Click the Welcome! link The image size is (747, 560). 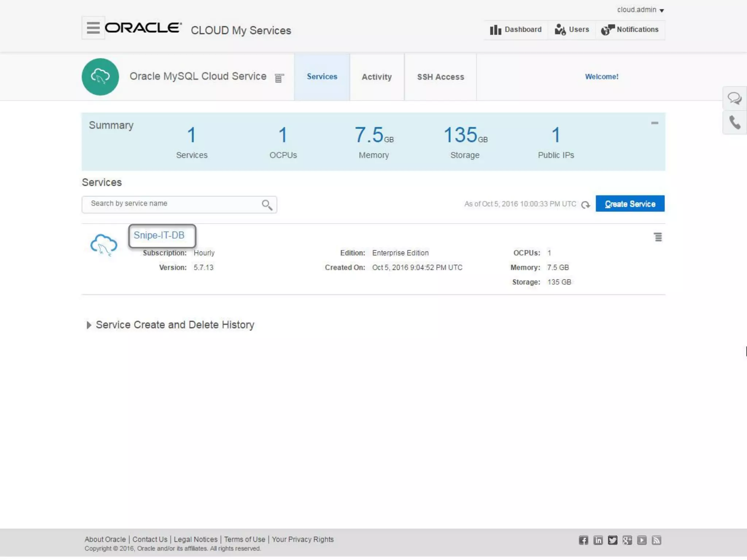tap(601, 77)
